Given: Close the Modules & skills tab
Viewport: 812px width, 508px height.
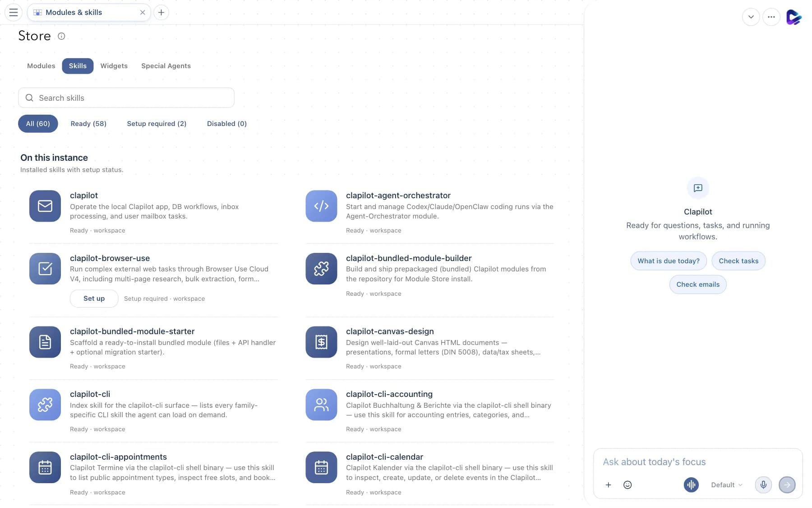Looking at the screenshot, I should pos(143,12).
